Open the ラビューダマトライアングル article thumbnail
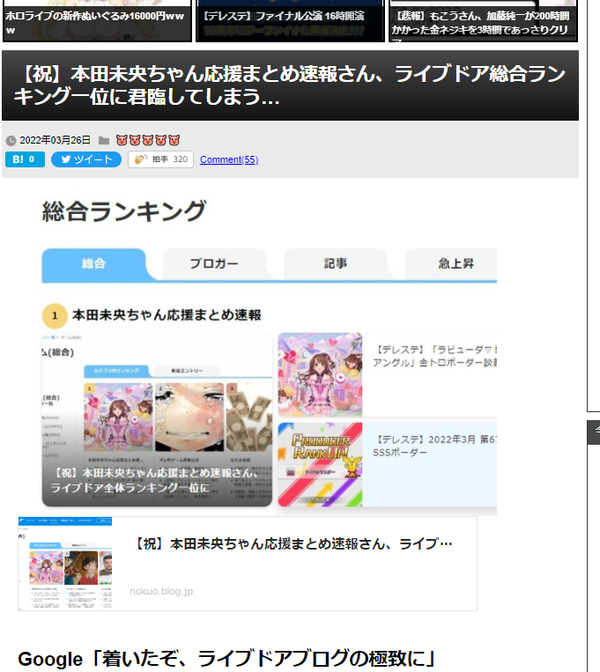This screenshot has height=672, width=600. coord(320,375)
